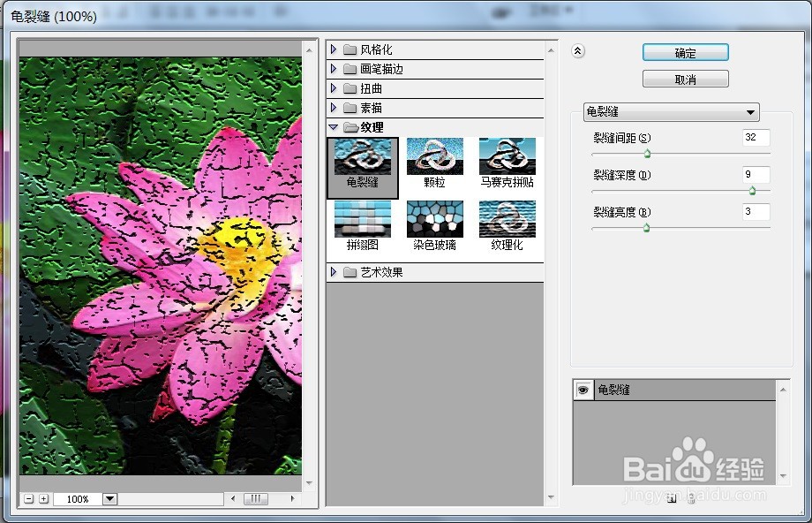Collapse filter gallery with double-chevron button
The height and width of the screenshot is (523, 812).
coord(578,50)
